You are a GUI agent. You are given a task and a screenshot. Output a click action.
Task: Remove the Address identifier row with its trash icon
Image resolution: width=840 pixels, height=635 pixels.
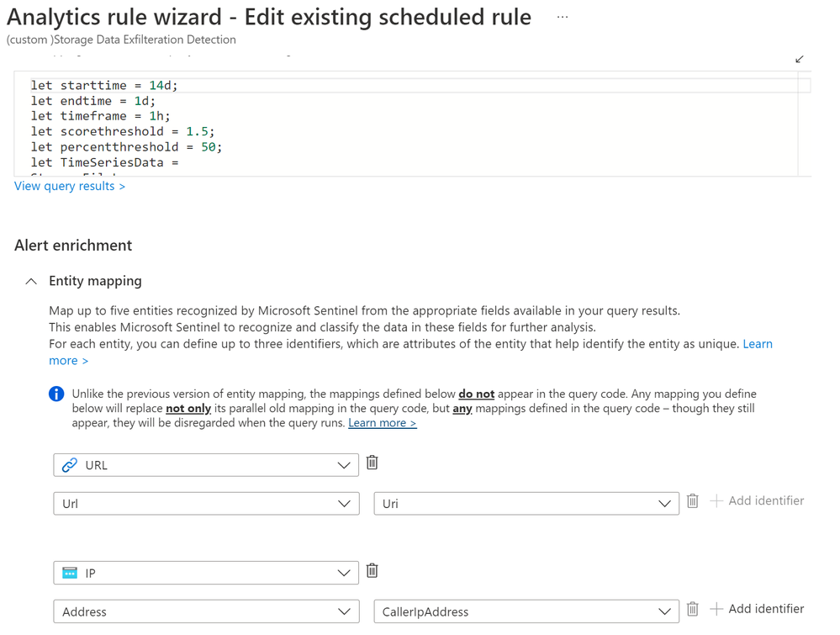click(693, 609)
